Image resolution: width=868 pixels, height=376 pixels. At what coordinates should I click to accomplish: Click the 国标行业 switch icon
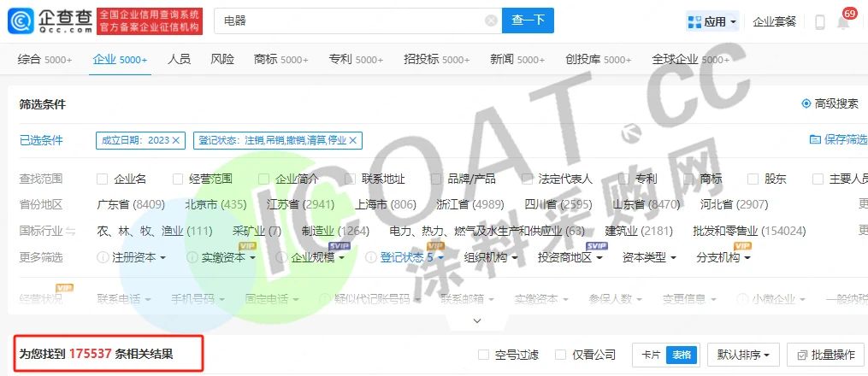click(71, 231)
